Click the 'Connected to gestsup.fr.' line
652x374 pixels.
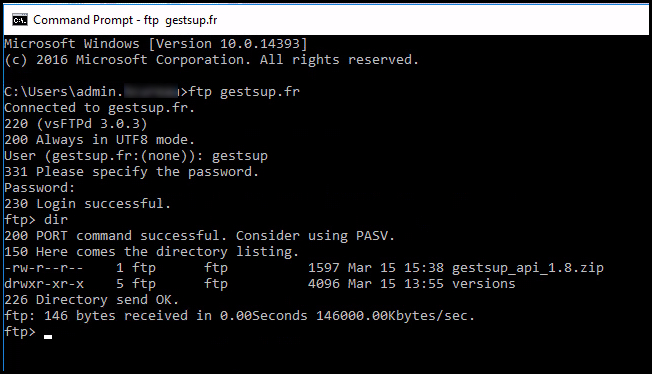point(99,108)
